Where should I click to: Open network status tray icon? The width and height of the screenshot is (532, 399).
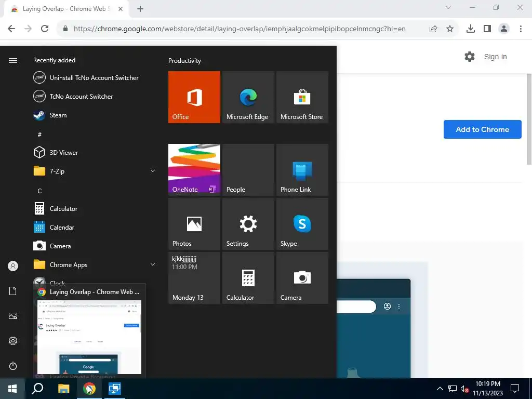(453, 389)
